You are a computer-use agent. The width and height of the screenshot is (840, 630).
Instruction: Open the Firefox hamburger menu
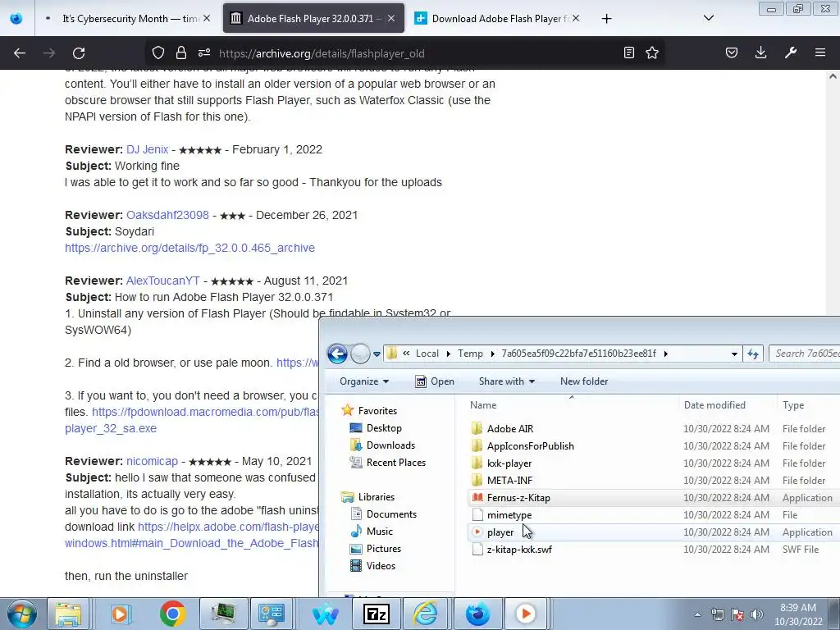(x=820, y=52)
